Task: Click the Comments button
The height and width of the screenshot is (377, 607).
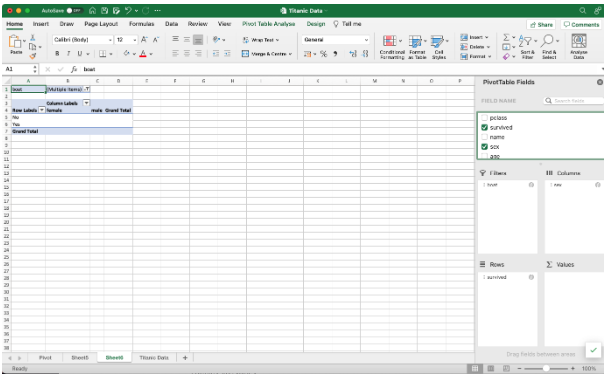Action: click(x=581, y=24)
